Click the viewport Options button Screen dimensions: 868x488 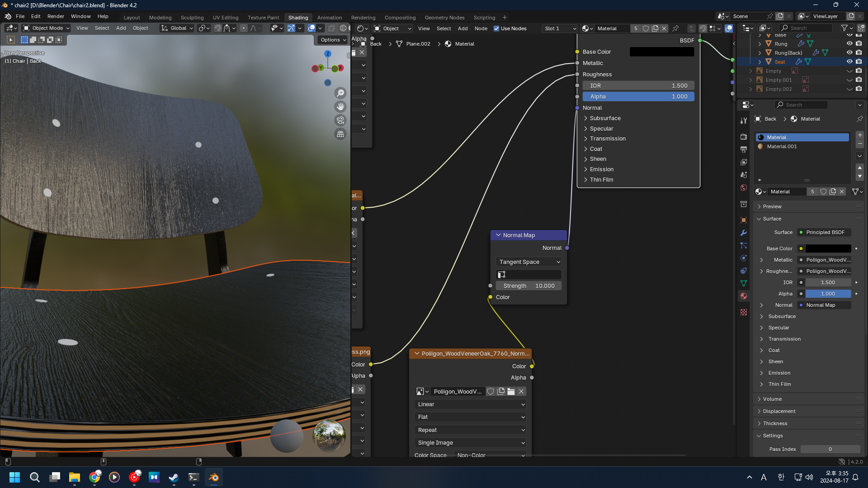point(333,40)
